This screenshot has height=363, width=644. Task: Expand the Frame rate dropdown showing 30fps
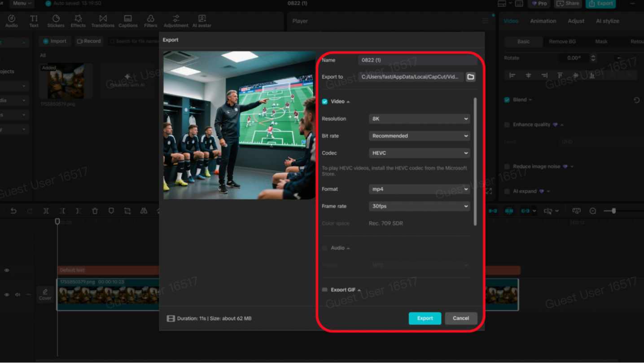pyautogui.click(x=419, y=206)
